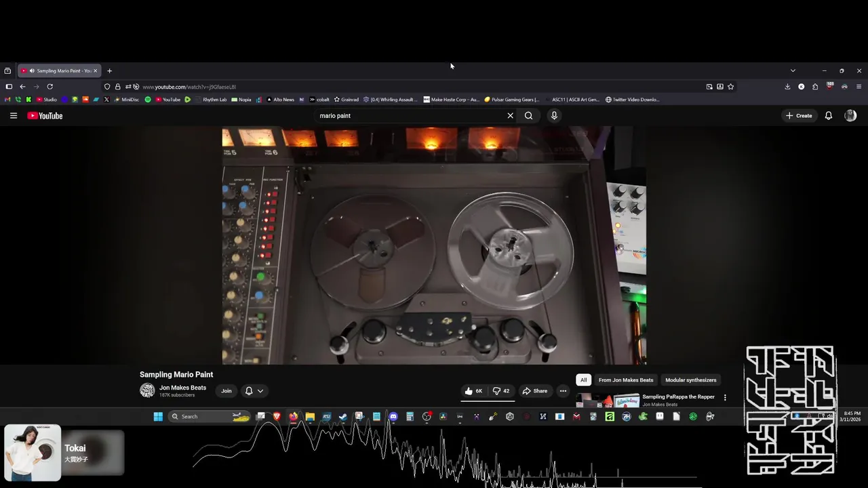Join the Jon Makes Beats channel
The height and width of the screenshot is (488, 868).
point(226,391)
